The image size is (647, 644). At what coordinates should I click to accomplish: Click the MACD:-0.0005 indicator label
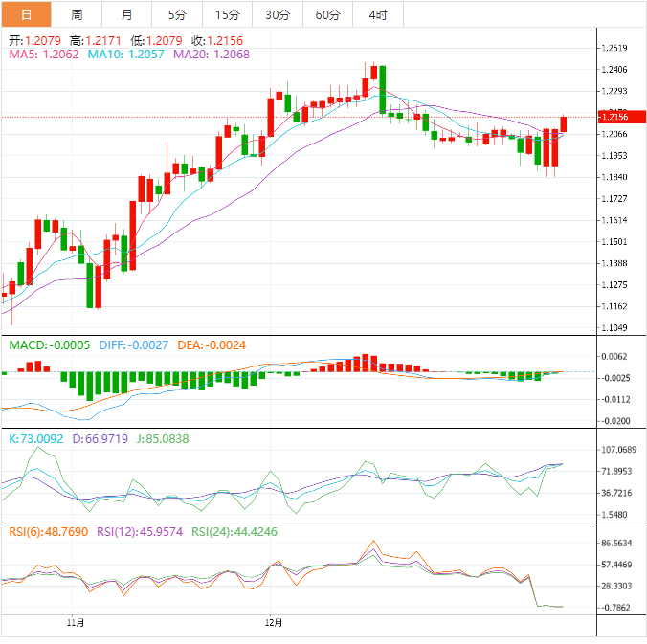pos(50,345)
